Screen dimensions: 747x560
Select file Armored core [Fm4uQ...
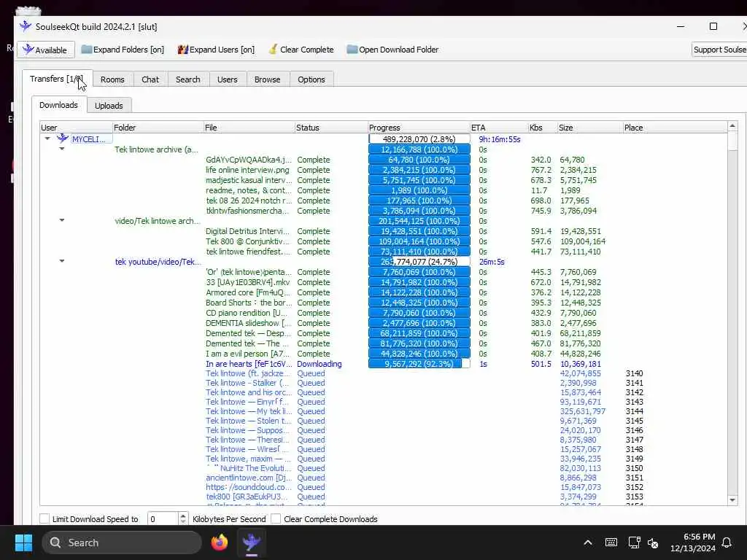[x=248, y=292]
